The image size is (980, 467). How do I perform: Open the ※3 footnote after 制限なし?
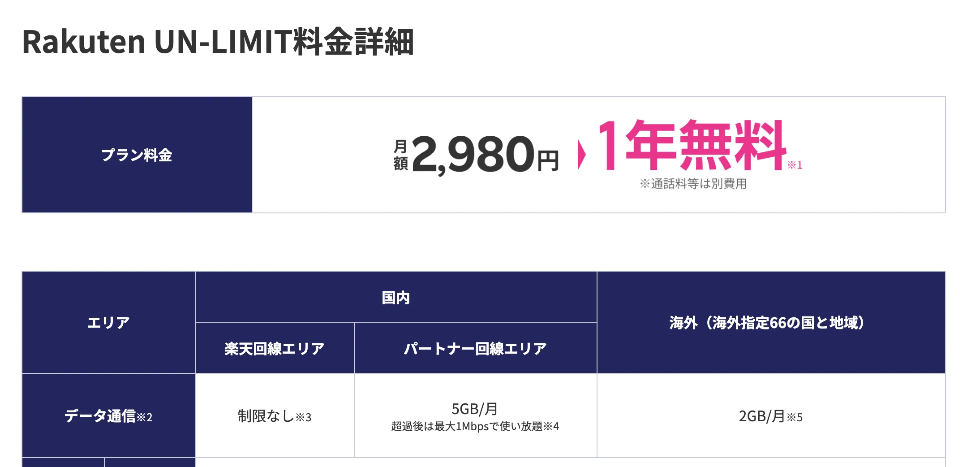coord(304,418)
